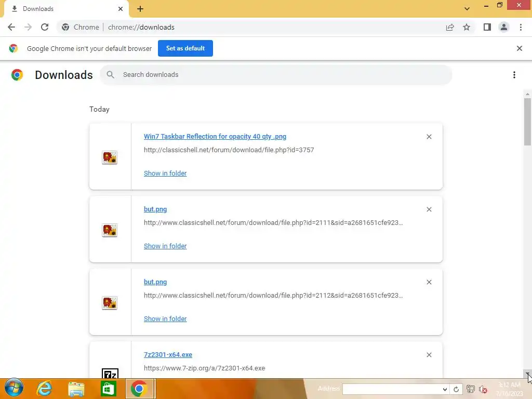Open a new tab with plus button
Image resolution: width=532 pixels, height=399 pixels.
140,9
